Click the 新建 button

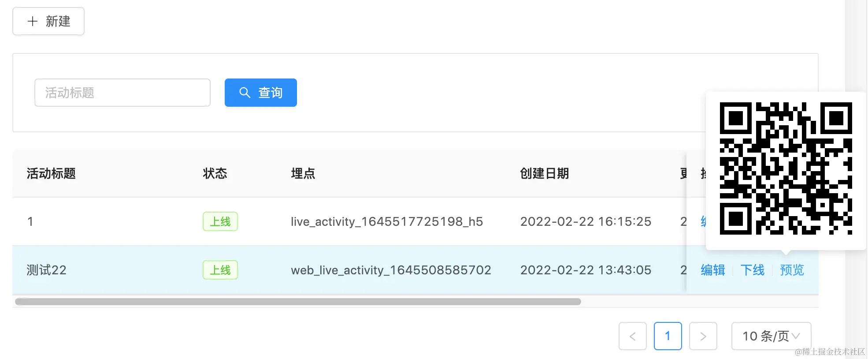(48, 21)
